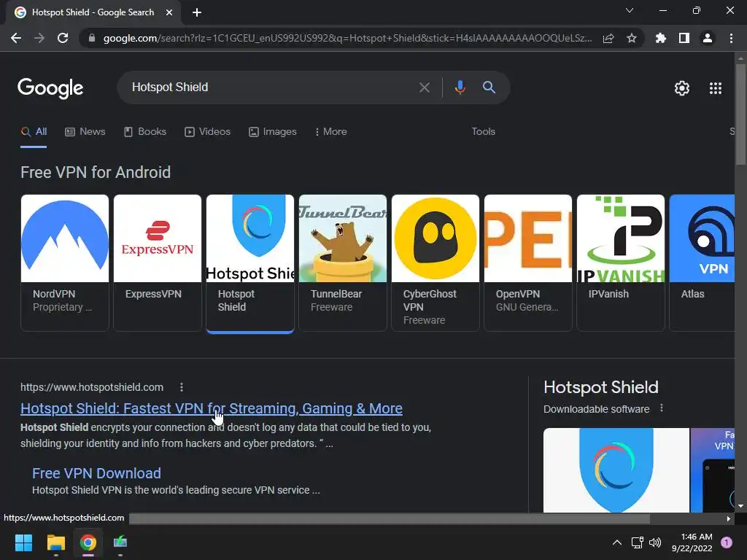Expand the tab search dropdown arrow
Image resolution: width=747 pixels, height=560 pixels.
[630, 10]
